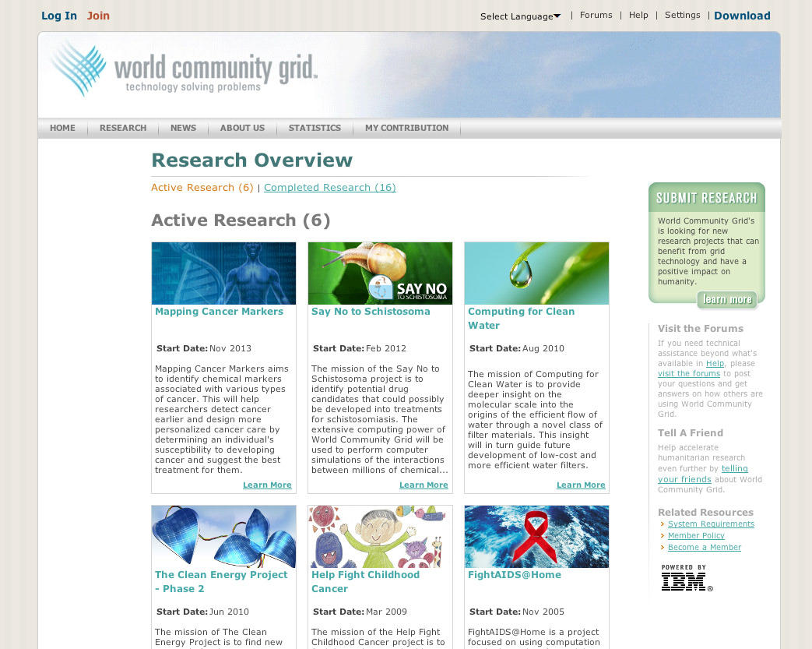The height and width of the screenshot is (649, 812).
Task: Click the 'Start Date: Jun 2010' text
Action: pos(202,612)
